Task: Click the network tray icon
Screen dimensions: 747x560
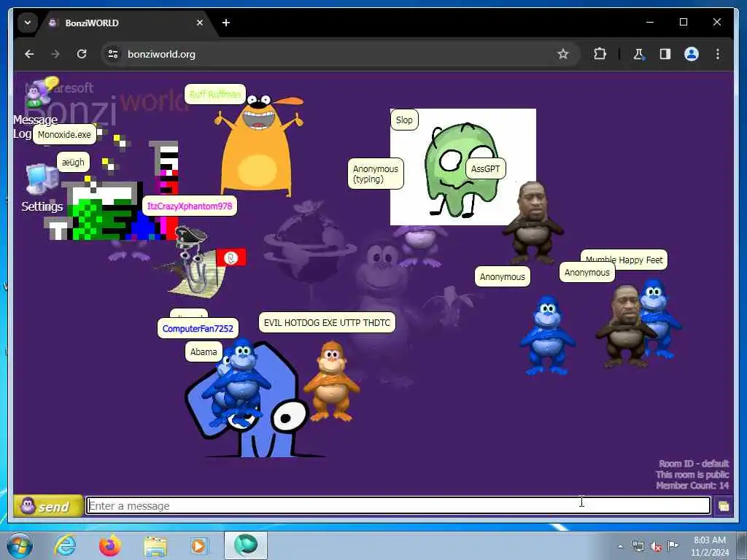Action: coord(638,546)
